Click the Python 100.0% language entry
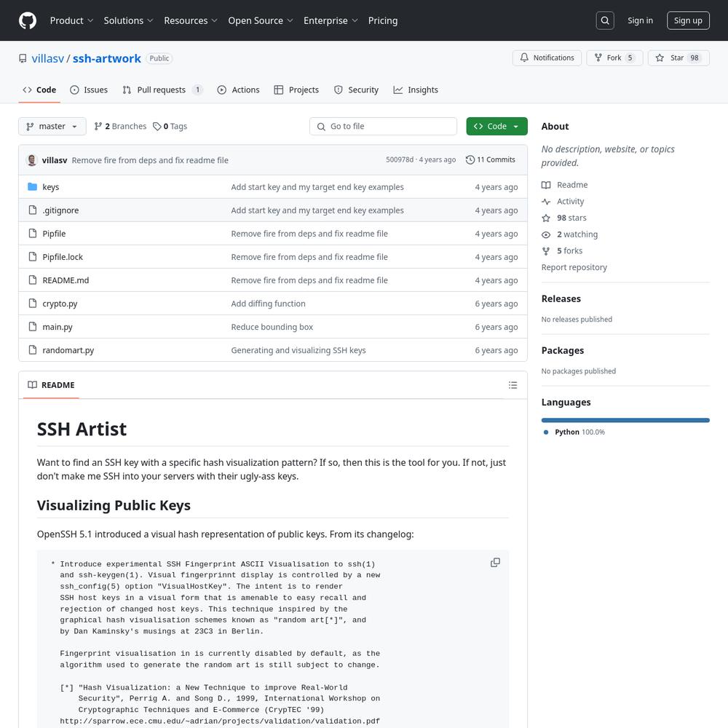The width and height of the screenshot is (728, 728). (x=575, y=432)
